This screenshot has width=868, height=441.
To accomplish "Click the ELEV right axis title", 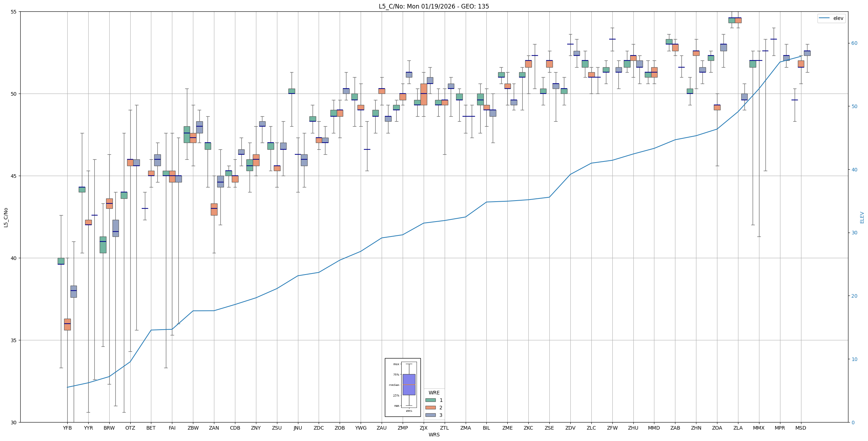I will (x=862, y=217).
